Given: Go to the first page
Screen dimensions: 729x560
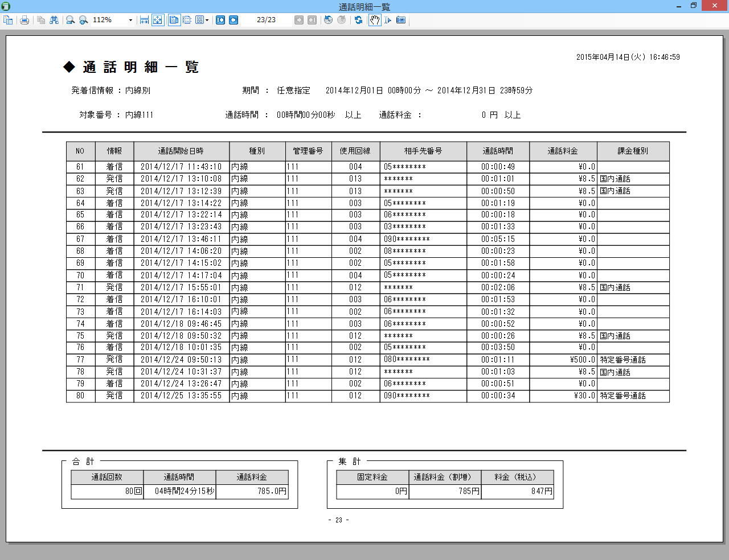Looking at the screenshot, I should [x=220, y=20].
